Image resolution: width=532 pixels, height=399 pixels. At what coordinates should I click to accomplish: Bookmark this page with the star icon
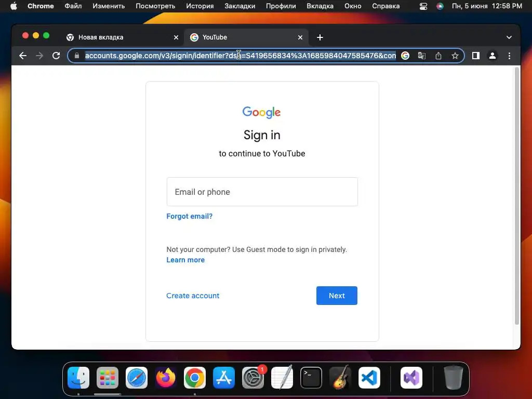point(455,56)
